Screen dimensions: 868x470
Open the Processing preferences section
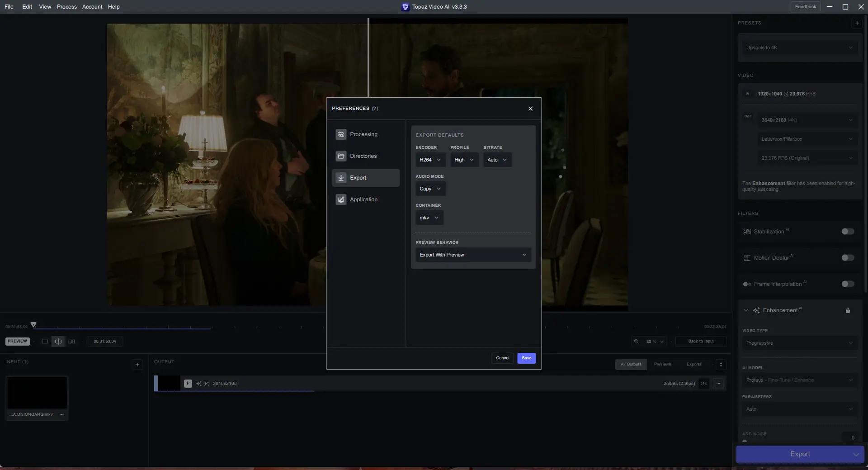(366, 134)
